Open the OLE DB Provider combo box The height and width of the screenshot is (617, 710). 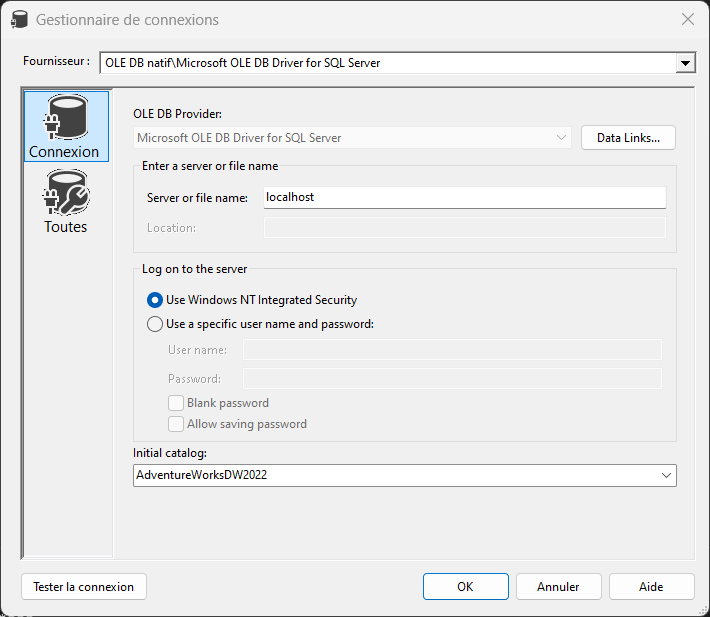click(352, 138)
